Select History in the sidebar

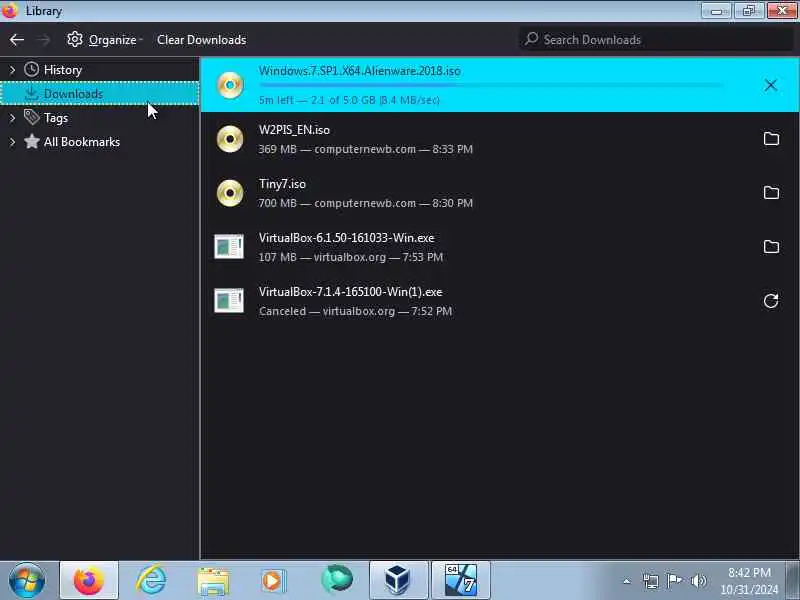pos(63,70)
